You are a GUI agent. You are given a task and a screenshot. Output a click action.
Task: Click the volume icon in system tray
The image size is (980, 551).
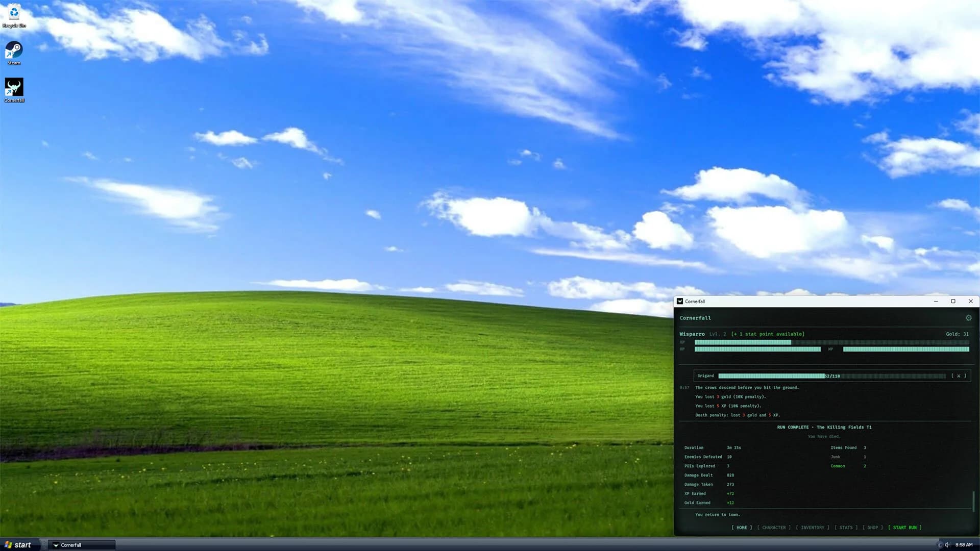pyautogui.click(x=947, y=545)
